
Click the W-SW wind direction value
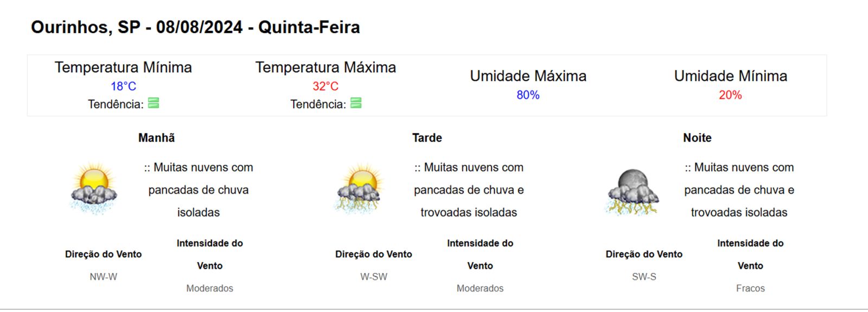pyautogui.click(x=374, y=277)
